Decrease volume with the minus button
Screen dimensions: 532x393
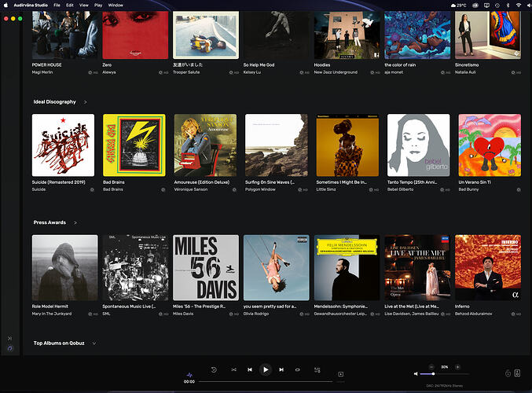point(431,367)
